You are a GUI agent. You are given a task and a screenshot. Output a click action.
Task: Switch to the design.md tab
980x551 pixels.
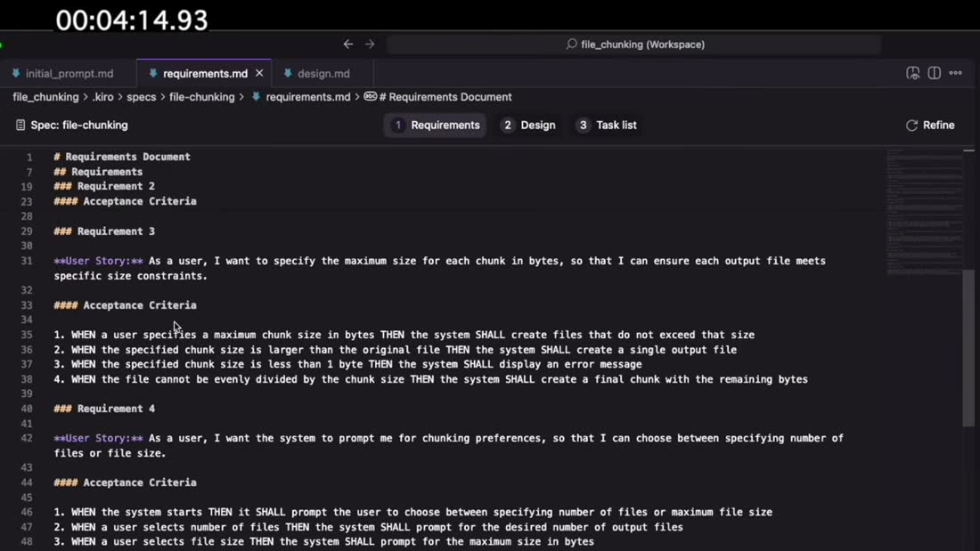click(323, 73)
